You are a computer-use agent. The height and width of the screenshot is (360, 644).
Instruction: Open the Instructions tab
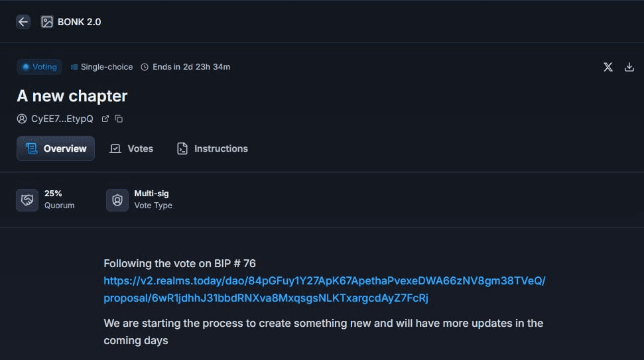[x=212, y=149]
